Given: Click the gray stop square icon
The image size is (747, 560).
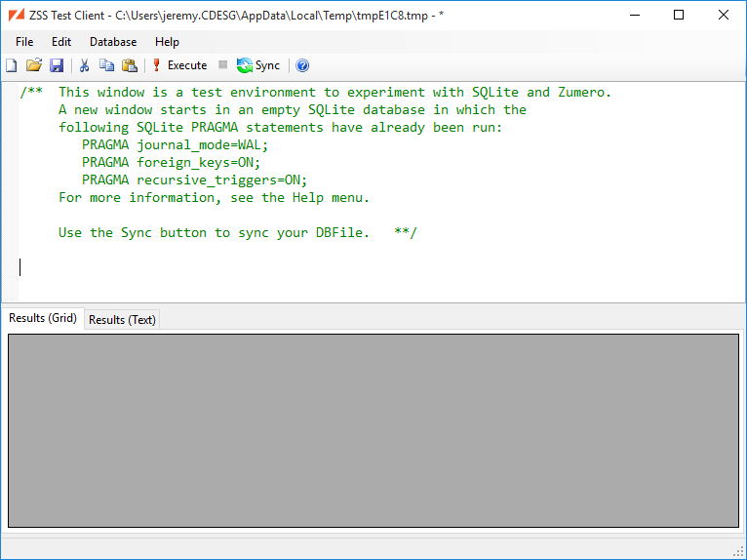Looking at the screenshot, I should click(x=222, y=64).
